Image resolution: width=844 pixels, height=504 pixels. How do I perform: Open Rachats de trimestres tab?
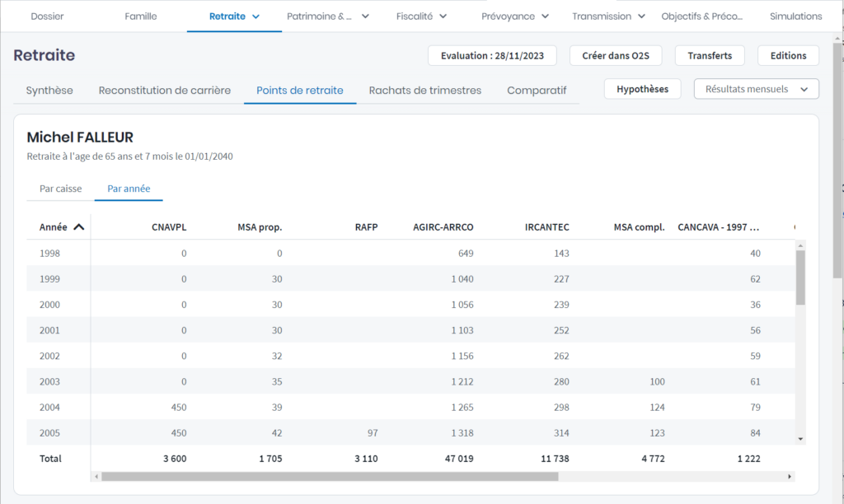pyautogui.click(x=424, y=91)
